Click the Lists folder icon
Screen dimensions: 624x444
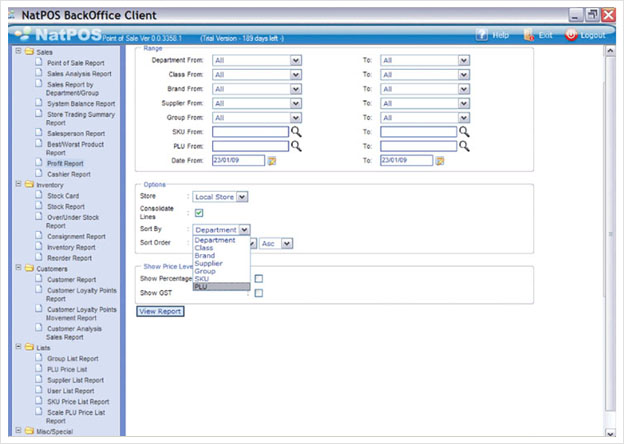click(29, 347)
